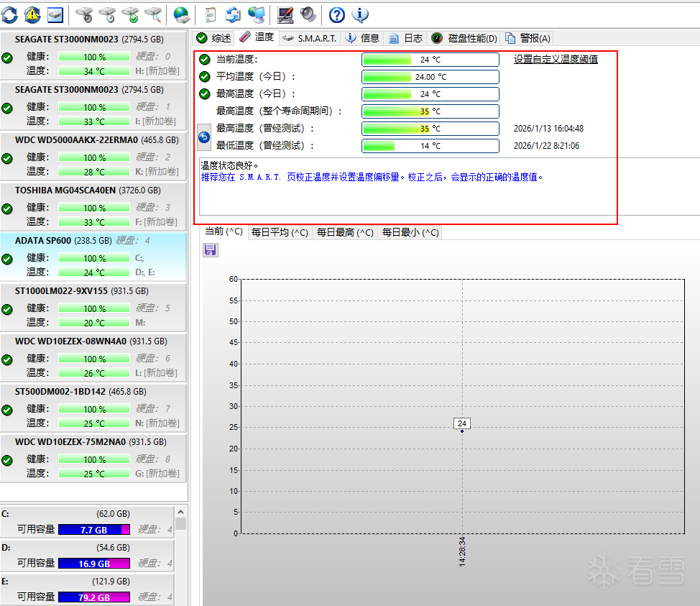
Task: Click the blue reset arrow beside 最高温度
Action: (204, 137)
